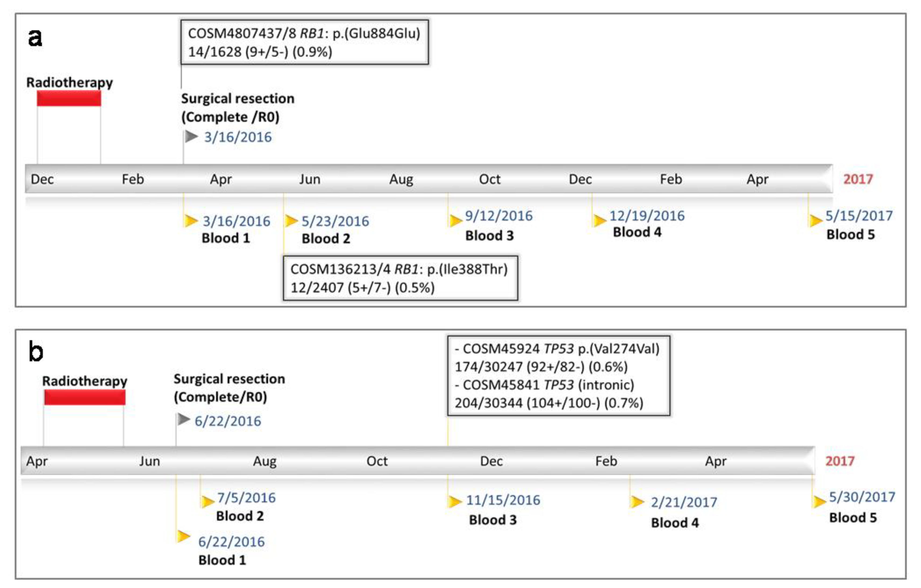Click the yellow arrow for 5/15/2017 blood draw
Screen dimensions: 921x588
816,220
